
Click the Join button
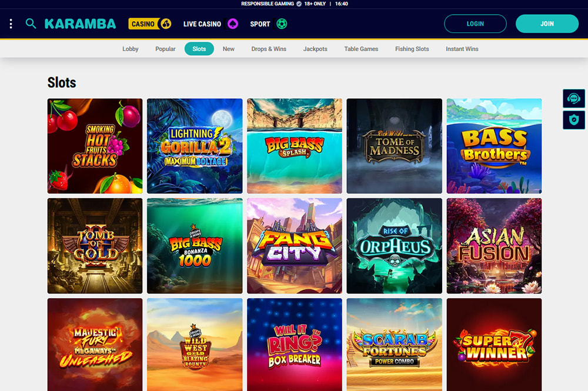(547, 24)
